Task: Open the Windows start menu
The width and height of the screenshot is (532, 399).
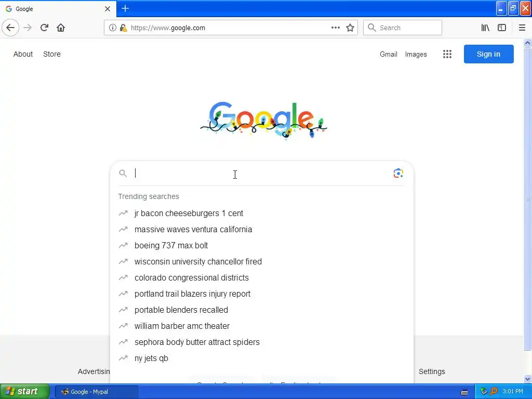Action: click(x=25, y=392)
